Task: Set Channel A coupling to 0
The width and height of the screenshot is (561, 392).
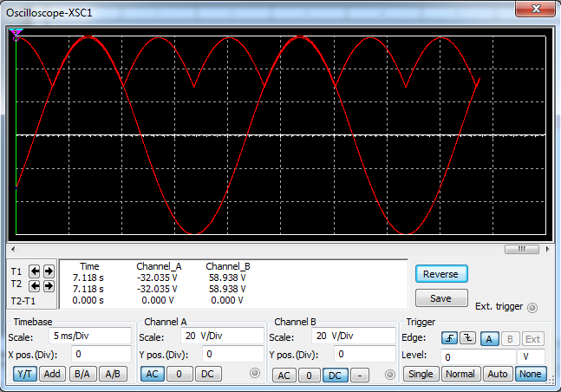Action: tap(179, 374)
